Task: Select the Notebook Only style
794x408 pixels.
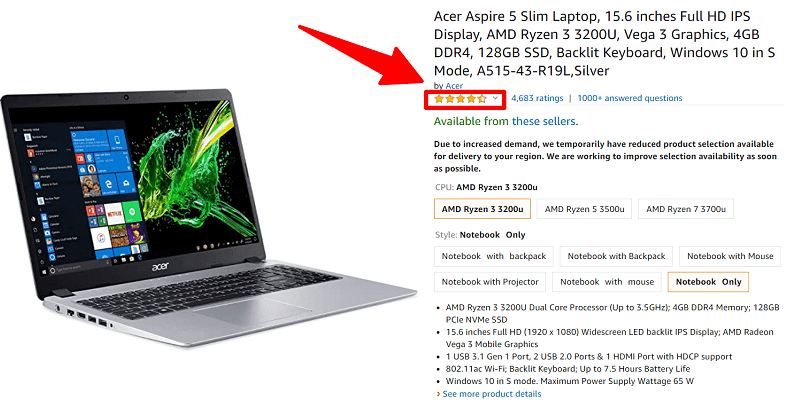Action: pyautogui.click(x=708, y=282)
